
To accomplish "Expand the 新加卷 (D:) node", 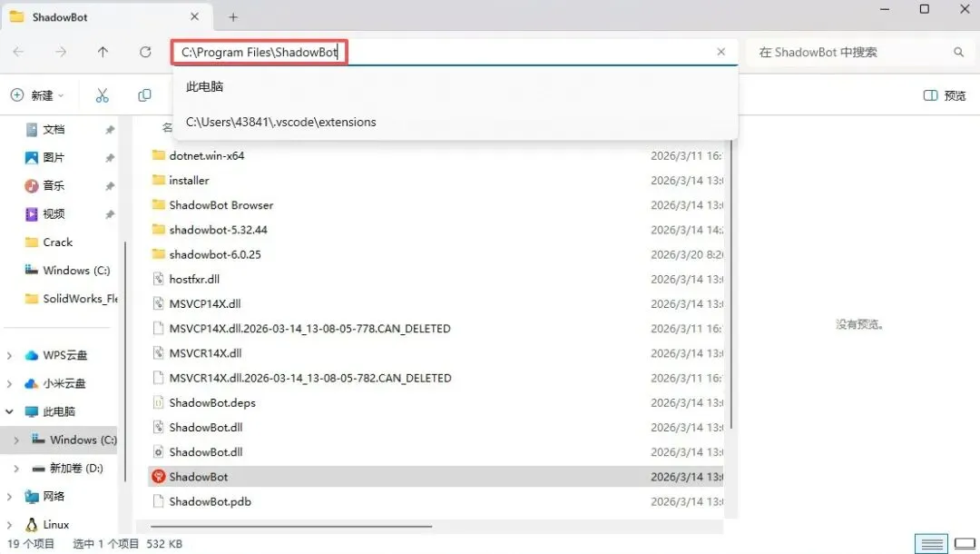I will click(16, 468).
